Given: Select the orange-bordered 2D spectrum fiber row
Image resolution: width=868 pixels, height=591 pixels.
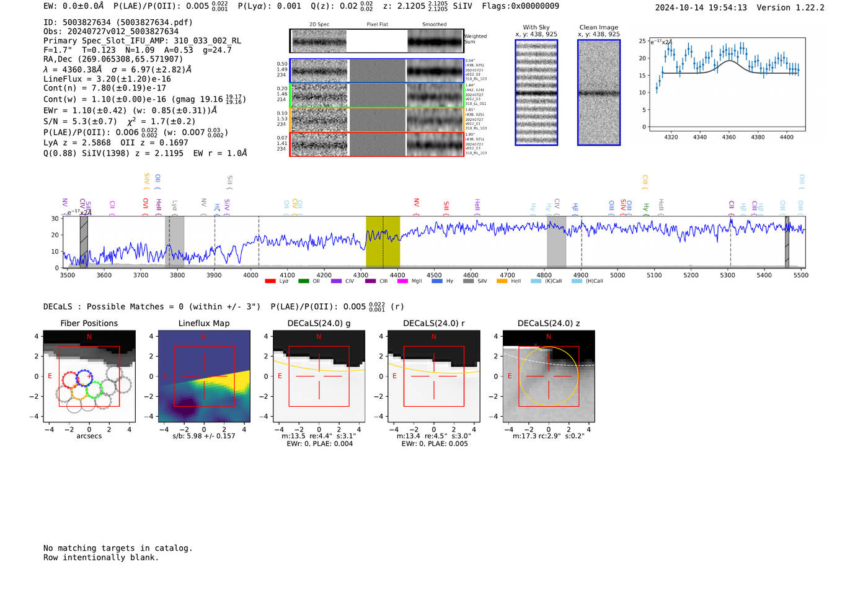Looking at the screenshot, I should click(377, 120).
